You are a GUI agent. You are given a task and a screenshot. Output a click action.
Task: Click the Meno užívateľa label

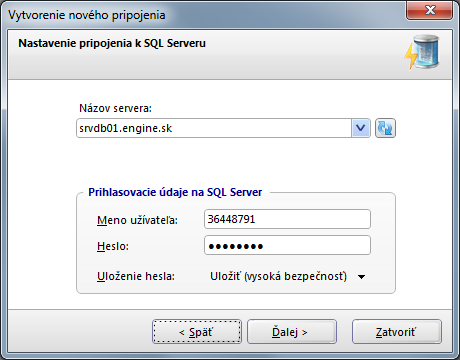pyautogui.click(x=137, y=220)
